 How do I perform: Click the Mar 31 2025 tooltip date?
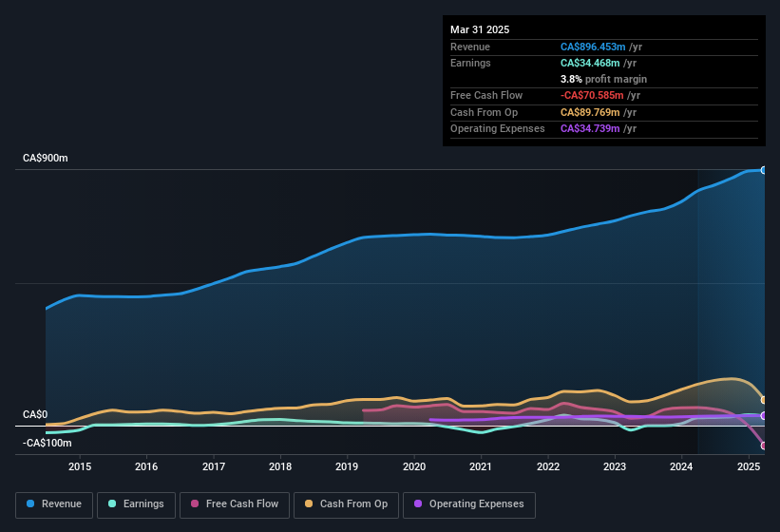click(480, 29)
